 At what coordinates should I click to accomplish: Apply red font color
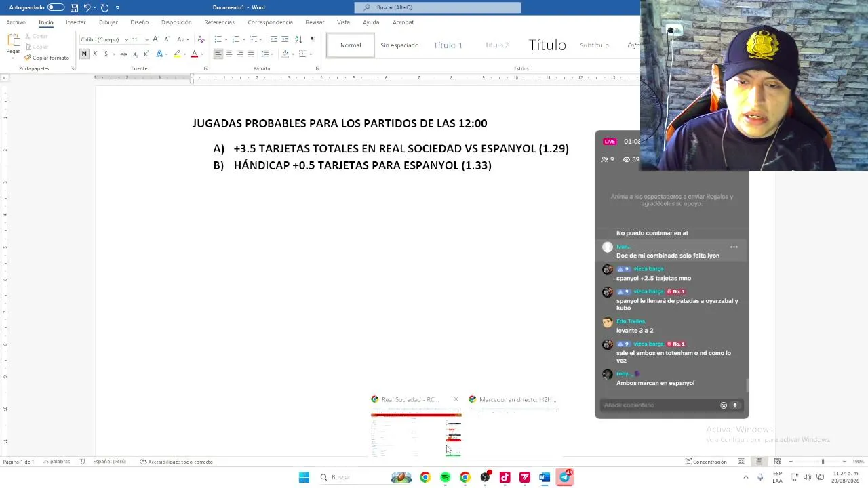click(x=194, y=54)
